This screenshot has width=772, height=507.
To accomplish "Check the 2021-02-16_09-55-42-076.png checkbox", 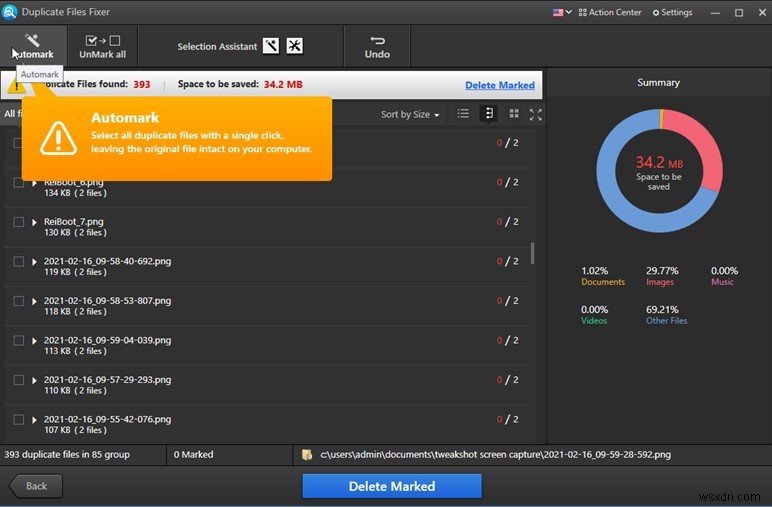I will click(19, 419).
